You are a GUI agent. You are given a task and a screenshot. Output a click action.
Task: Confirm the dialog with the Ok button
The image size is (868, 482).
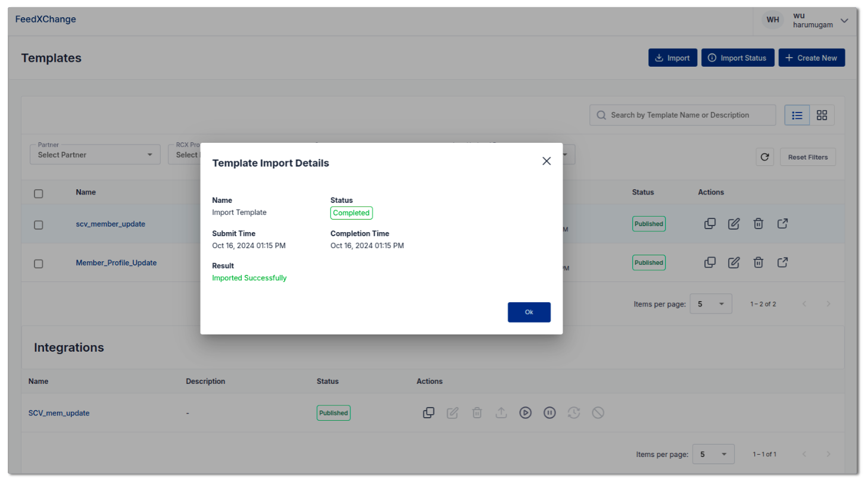coord(529,312)
